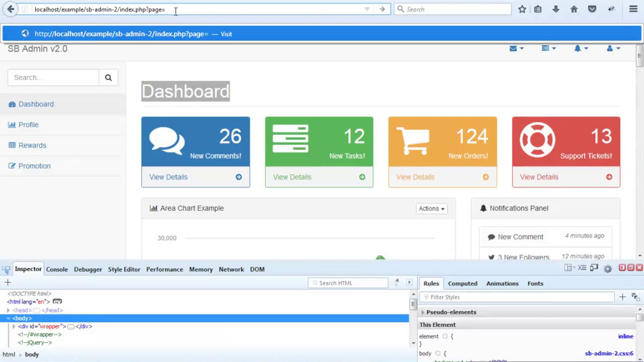Image resolution: width=644 pixels, height=362 pixels.
Task: Switch to the Style Editor devtools tab
Action: [x=124, y=269]
